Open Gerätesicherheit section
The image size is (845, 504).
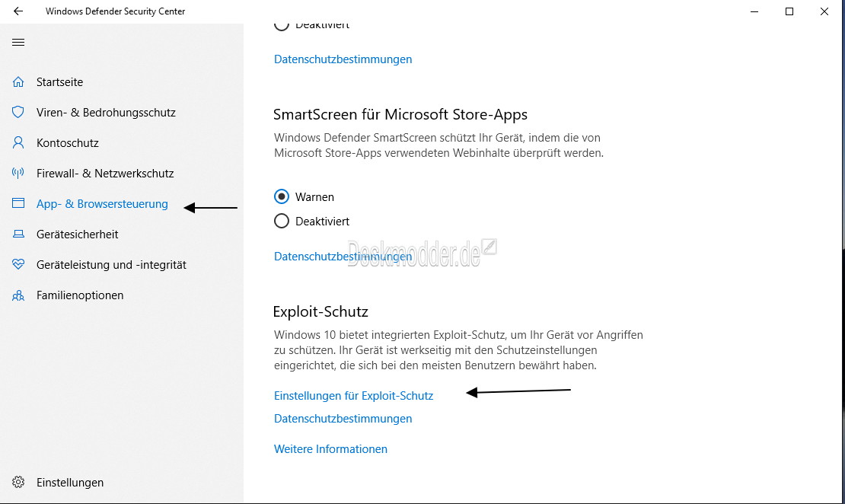78,234
